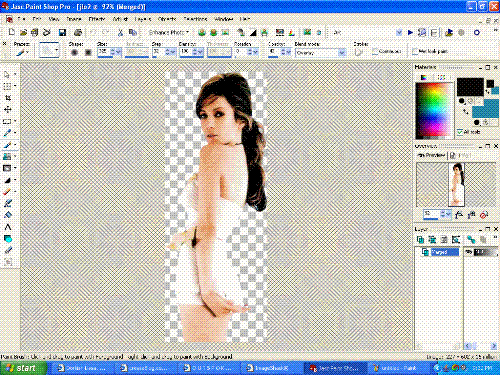Select the Text tool
This screenshot has width=500, height=375.
[8, 227]
